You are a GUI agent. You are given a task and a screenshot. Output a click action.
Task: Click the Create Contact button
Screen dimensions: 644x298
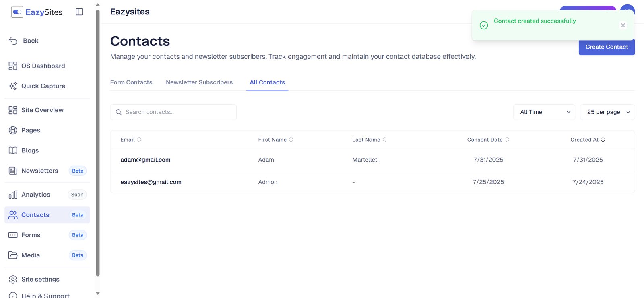point(607,48)
